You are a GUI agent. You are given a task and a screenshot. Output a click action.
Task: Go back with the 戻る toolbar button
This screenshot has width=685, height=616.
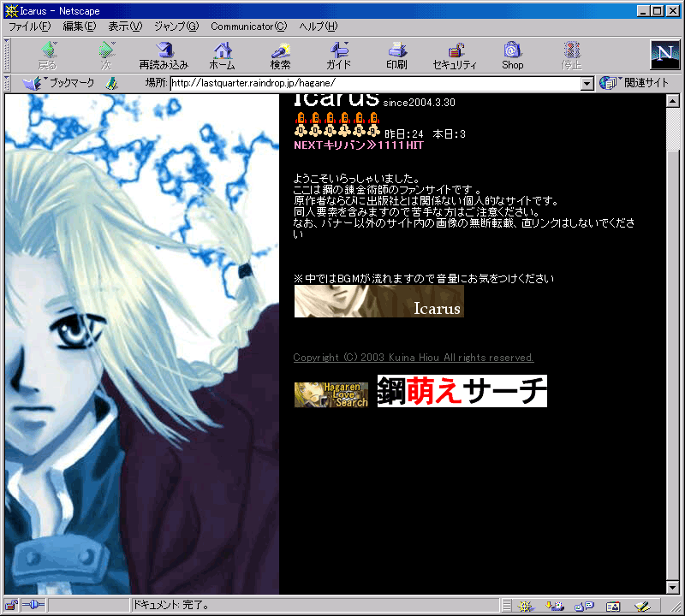click(48, 56)
